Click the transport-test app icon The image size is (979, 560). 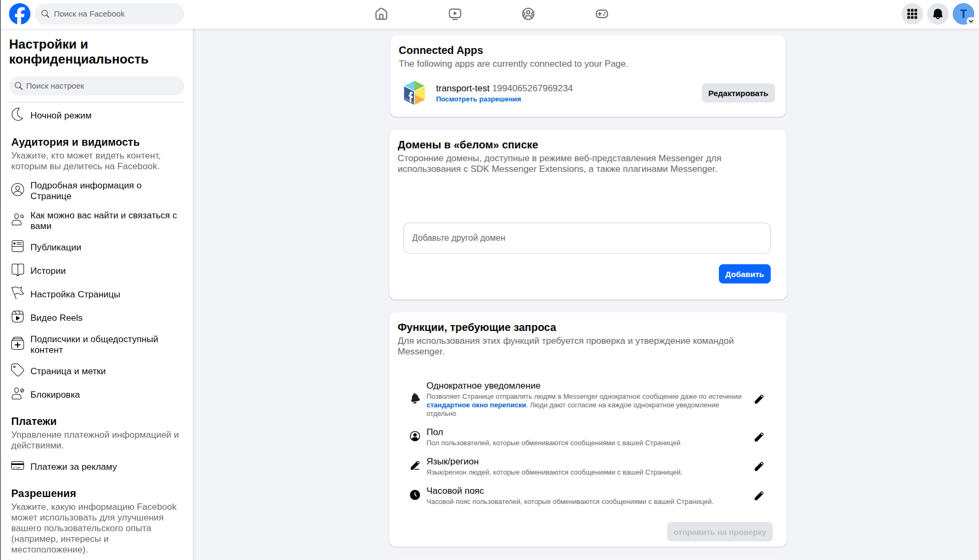tap(414, 93)
